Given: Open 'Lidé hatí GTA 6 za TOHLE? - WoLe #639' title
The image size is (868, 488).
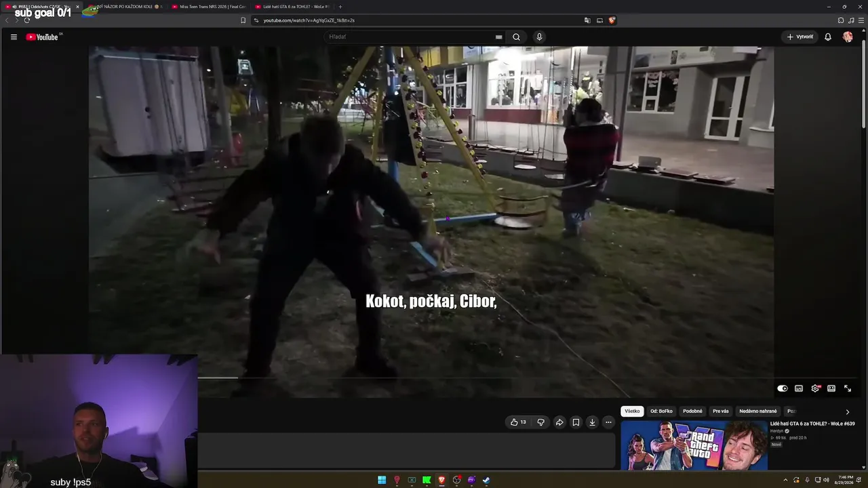Looking at the screenshot, I should 812,424.
